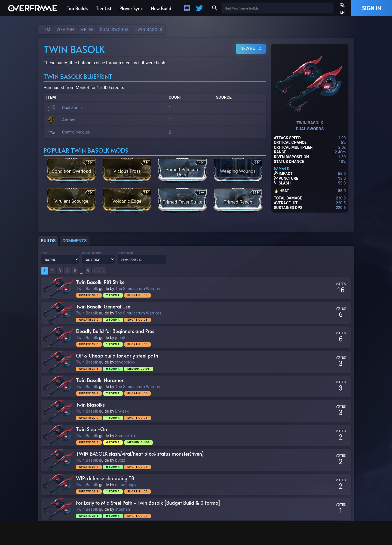The height and width of the screenshot is (545, 392).
Task: Open Top Builds menu
Action: [x=77, y=8]
